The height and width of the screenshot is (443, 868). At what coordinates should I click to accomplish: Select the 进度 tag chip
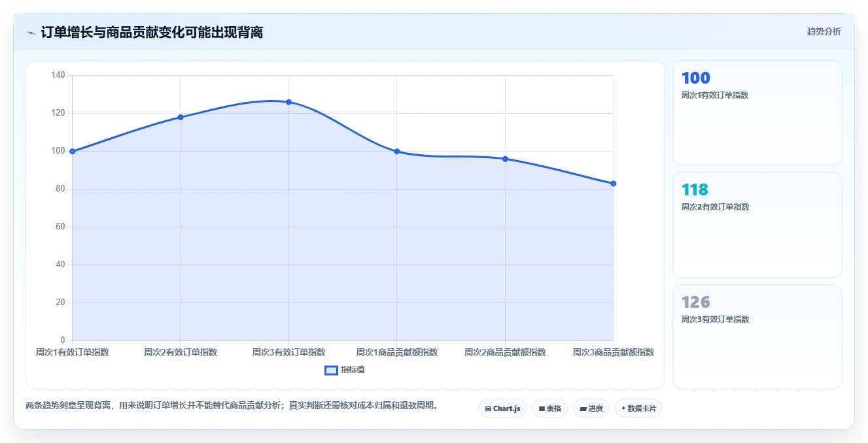591,408
